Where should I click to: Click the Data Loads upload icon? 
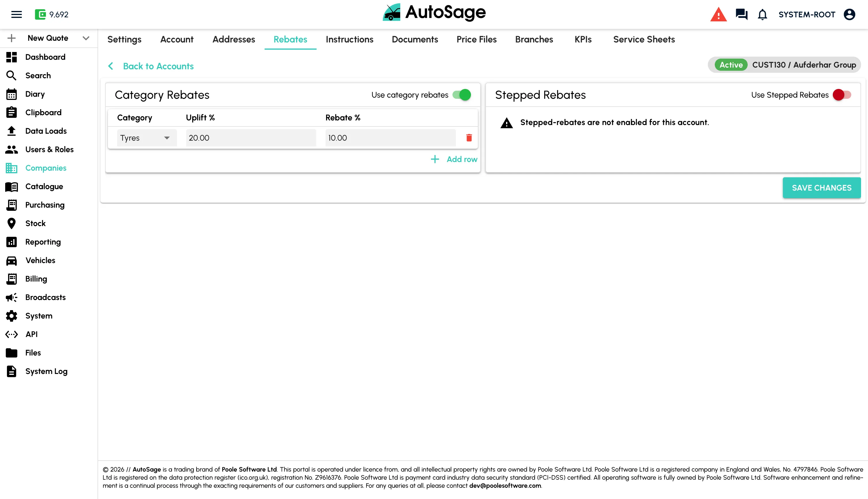coord(11,131)
